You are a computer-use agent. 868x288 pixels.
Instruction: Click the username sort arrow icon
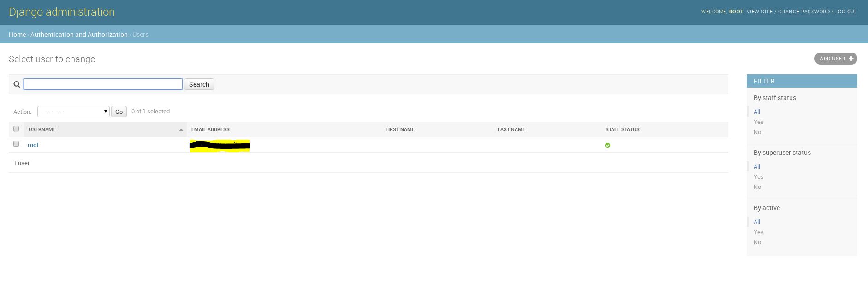coord(181,130)
